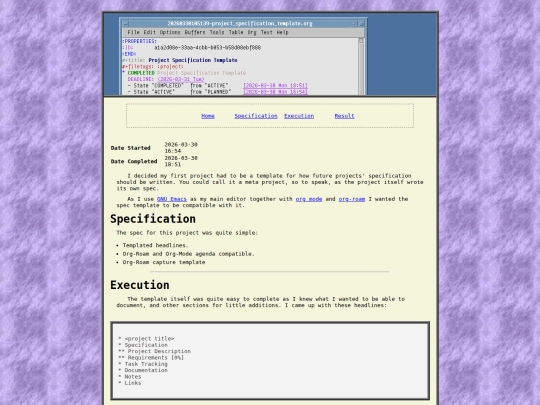Viewport: 540px width, 405px height.
Task: Click timestamp 2026-03-30 Mon 18:54 in Emacs
Action: (x=275, y=92)
